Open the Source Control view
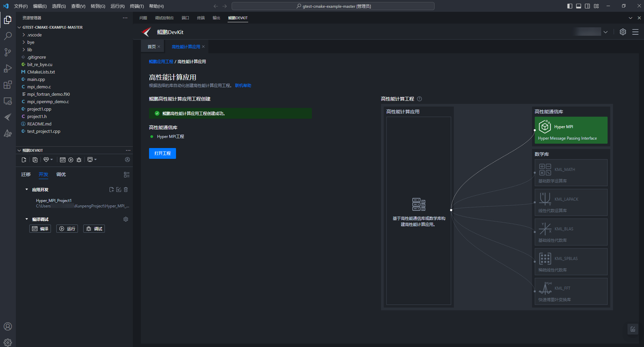Image resolution: width=644 pixels, height=347 pixels. click(8, 52)
